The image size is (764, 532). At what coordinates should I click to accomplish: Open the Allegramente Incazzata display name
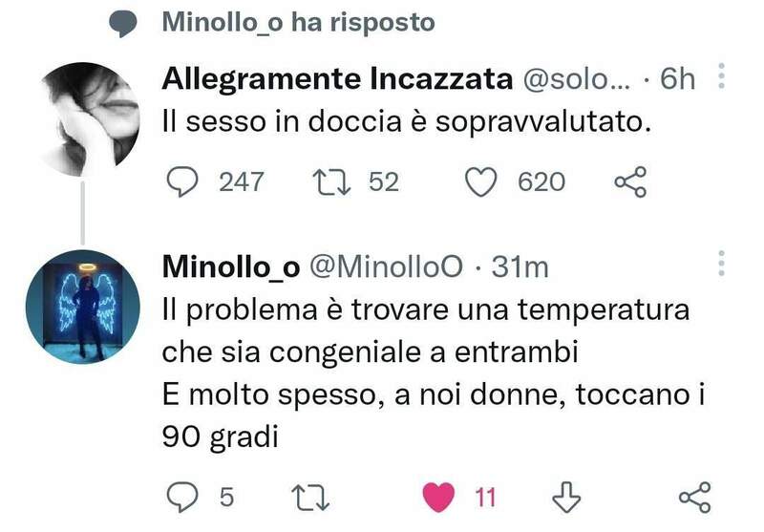(x=337, y=80)
